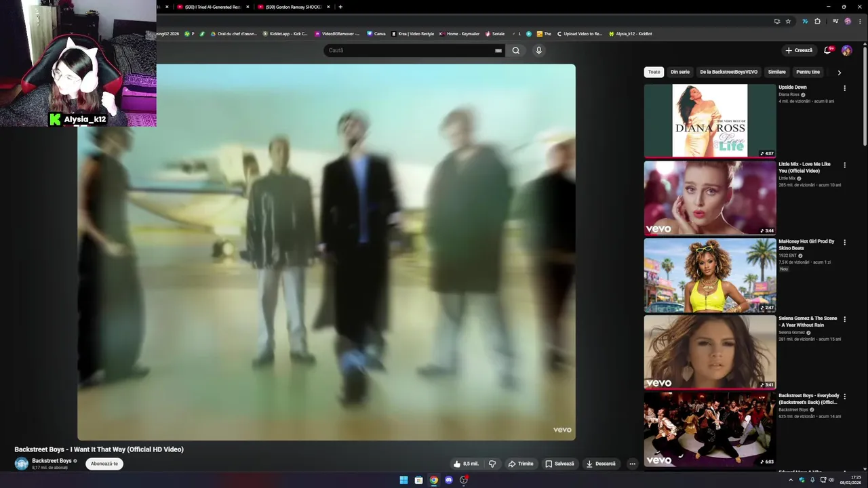Open the on-screen keyboard in the search box
This screenshot has width=868, height=488.
click(x=498, y=50)
